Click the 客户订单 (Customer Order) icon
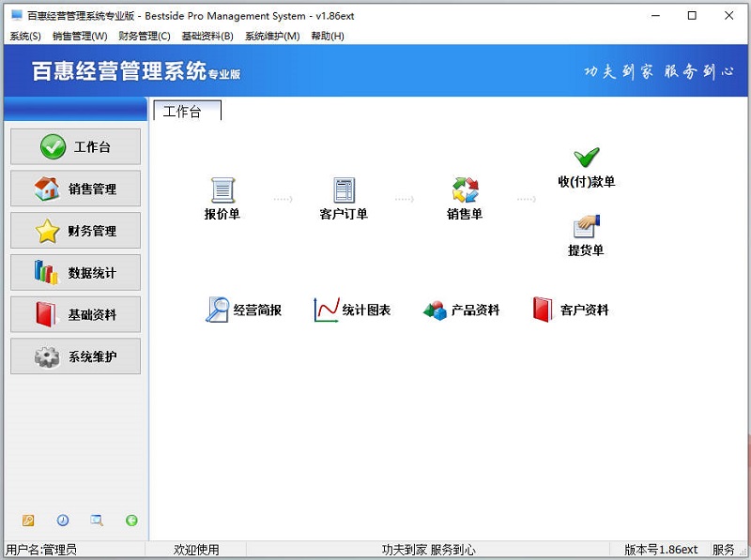The width and height of the screenshot is (751, 560). pyautogui.click(x=342, y=192)
